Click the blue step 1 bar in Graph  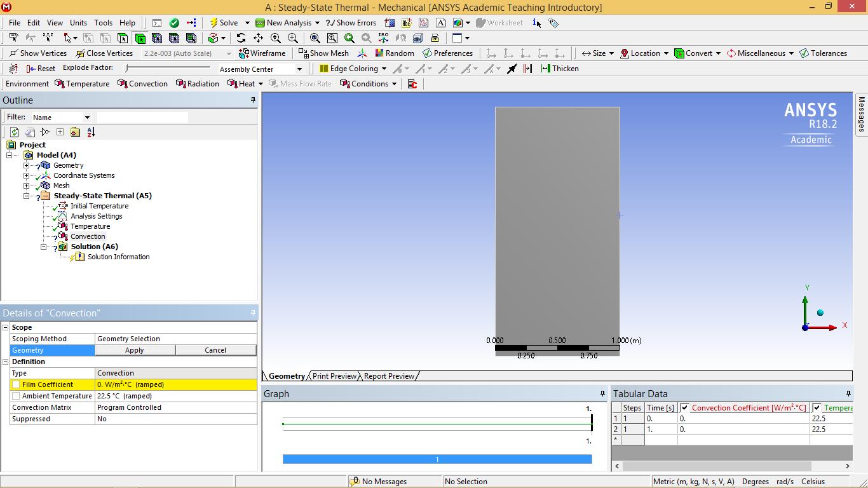click(x=437, y=459)
